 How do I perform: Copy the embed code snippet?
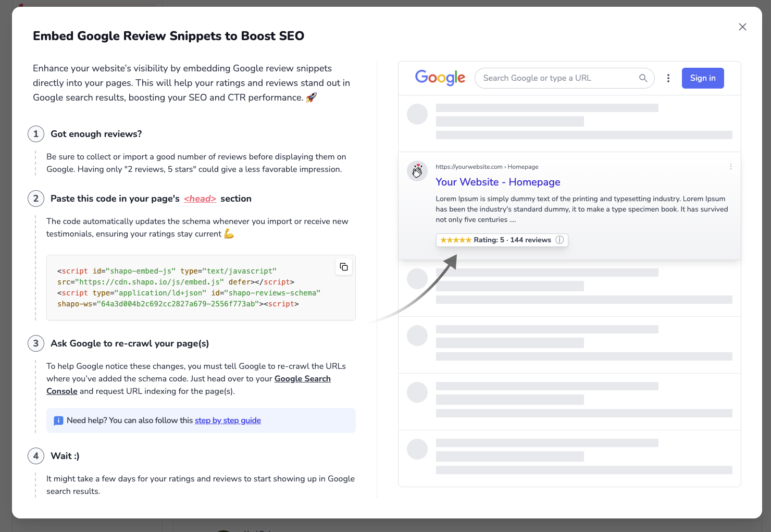click(343, 266)
